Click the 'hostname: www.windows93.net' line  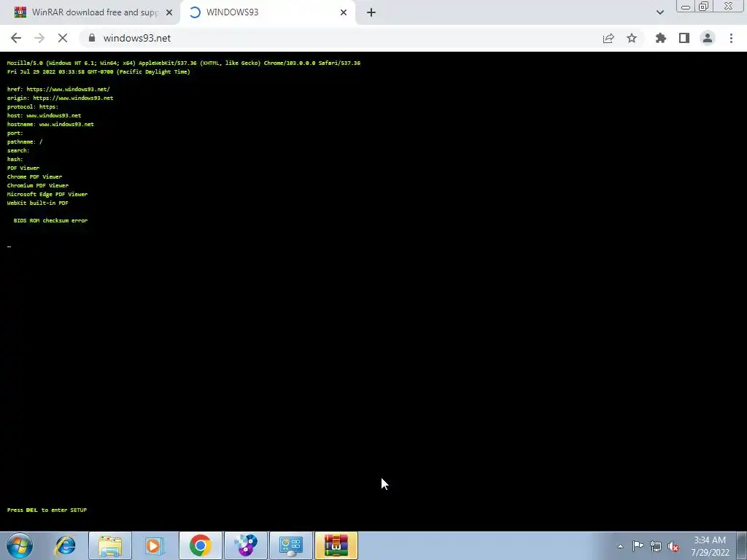[50, 124]
